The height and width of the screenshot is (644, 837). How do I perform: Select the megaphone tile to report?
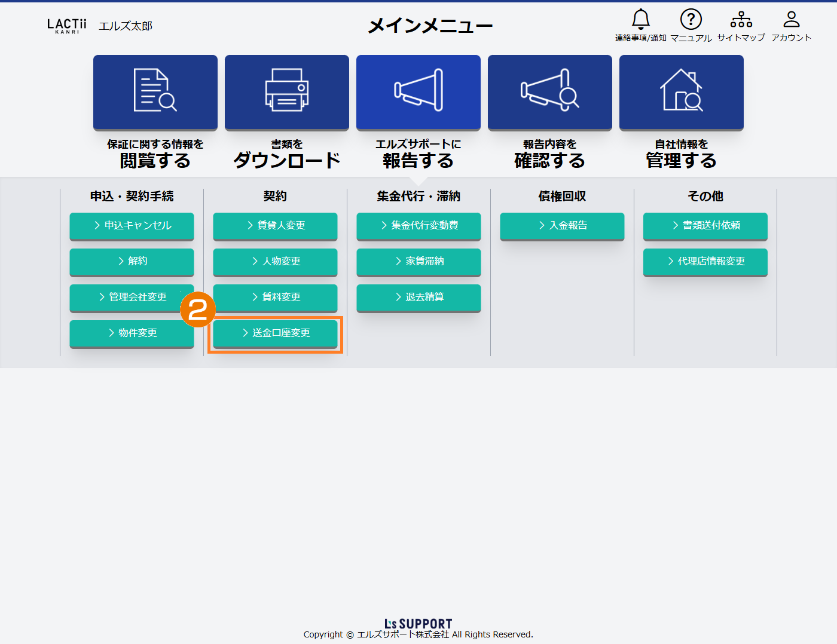418,92
